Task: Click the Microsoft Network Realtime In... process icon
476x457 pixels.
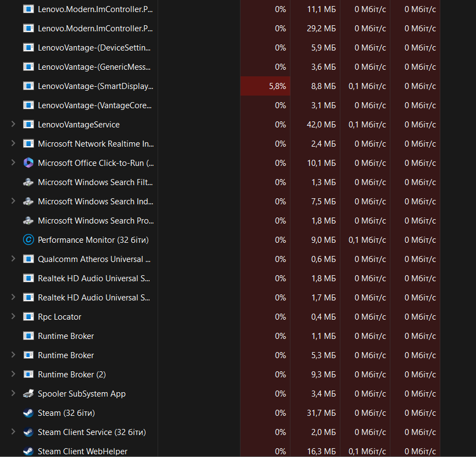Action: click(x=28, y=143)
